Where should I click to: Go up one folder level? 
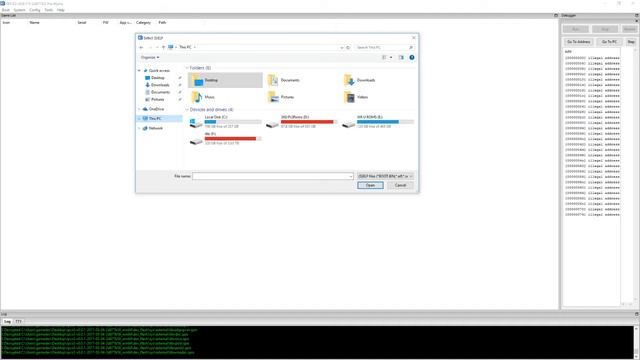point(164,47)
